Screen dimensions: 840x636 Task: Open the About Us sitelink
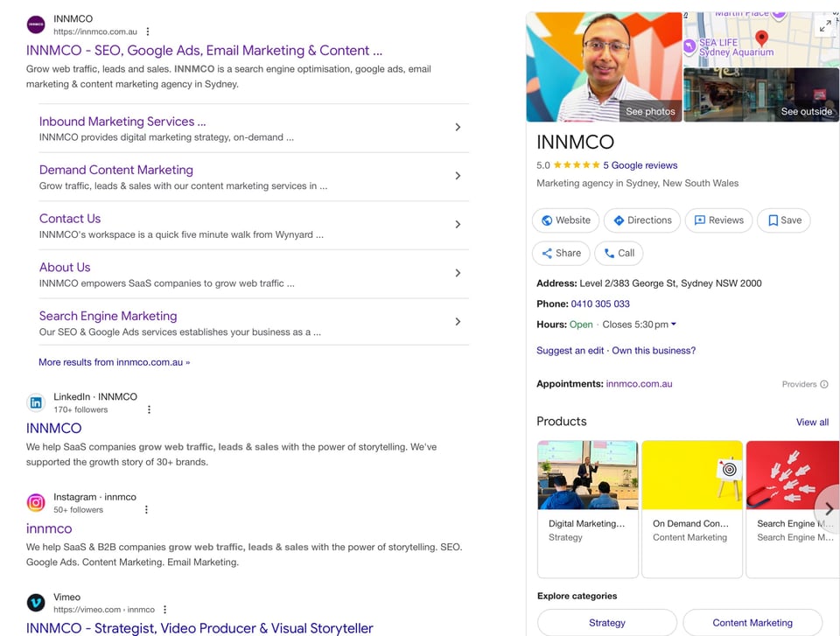tap(65, 268)
